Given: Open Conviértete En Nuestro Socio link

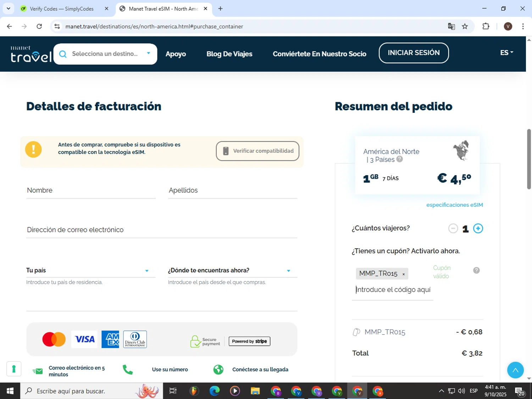Looking at the screenshot, I should (x=320, y=54).
